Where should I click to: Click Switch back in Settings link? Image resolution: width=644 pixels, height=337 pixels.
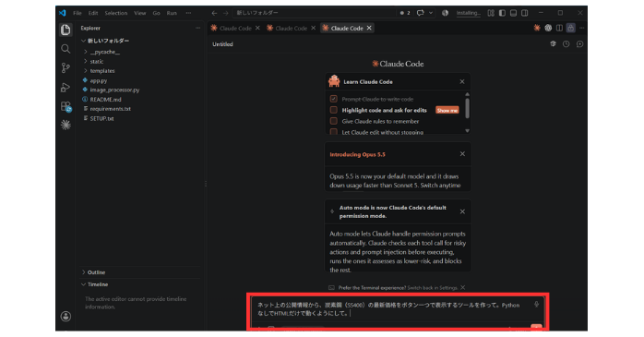pyautogui.click(x=433, y=288)
